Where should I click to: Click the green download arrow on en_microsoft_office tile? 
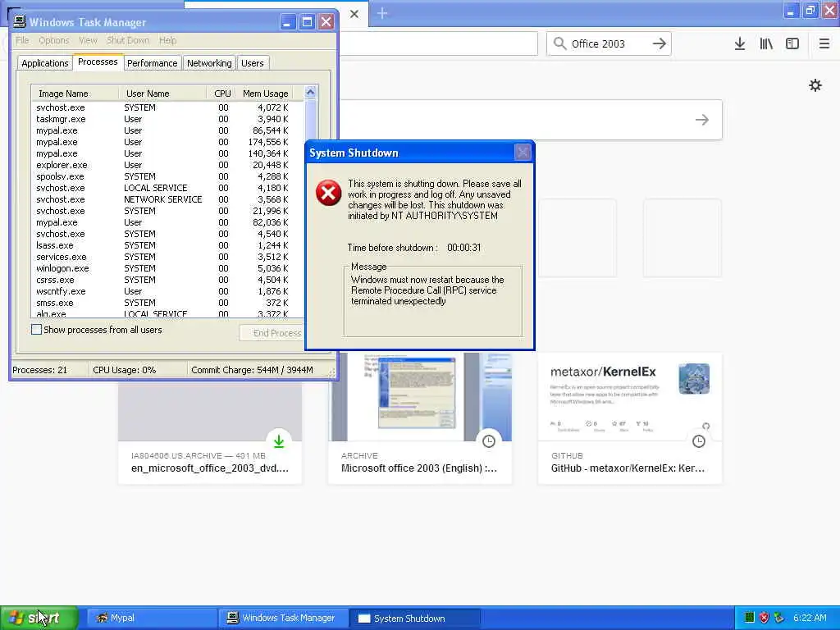click(279, 441)
